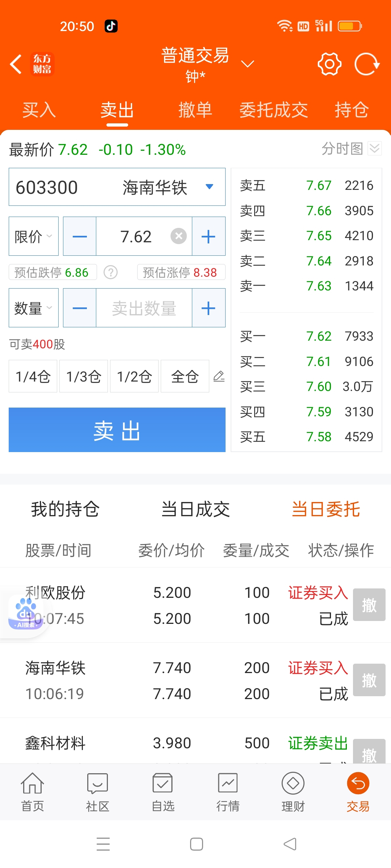
Task: Tap 撤 button on 海南华铁 order
Action: 369,680
